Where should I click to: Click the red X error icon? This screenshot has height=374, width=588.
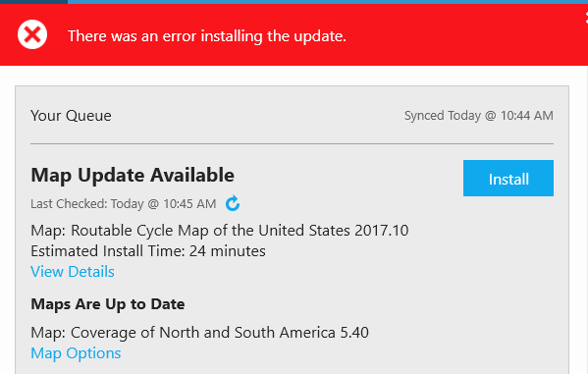coord(32,34)
